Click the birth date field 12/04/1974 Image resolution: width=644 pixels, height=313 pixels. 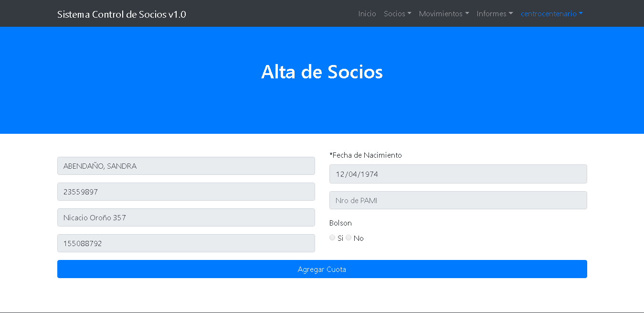pos(458,174)
